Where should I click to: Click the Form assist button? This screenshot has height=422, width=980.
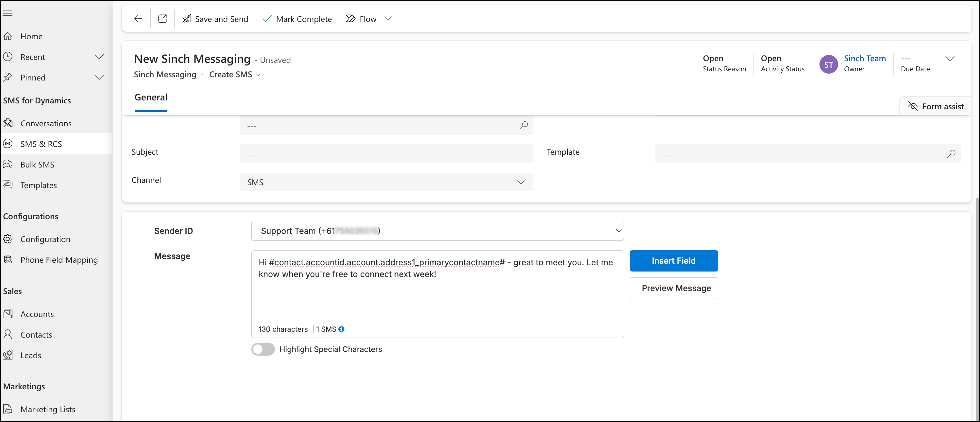coord(936,106)
